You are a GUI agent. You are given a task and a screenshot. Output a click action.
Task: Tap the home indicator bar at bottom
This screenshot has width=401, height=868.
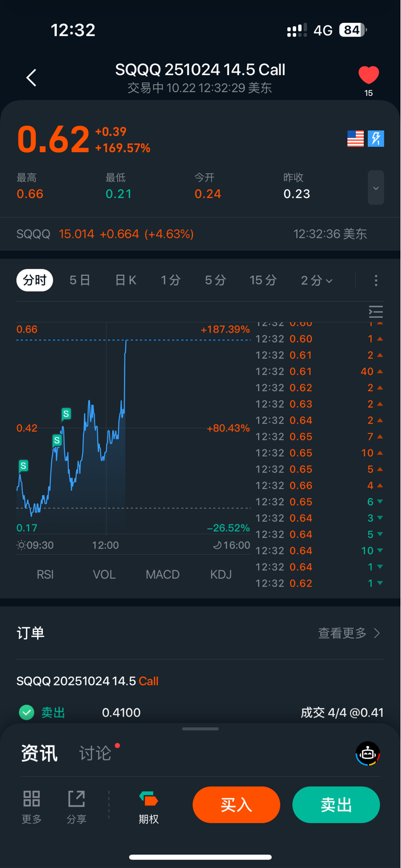(x=200, y=857)
